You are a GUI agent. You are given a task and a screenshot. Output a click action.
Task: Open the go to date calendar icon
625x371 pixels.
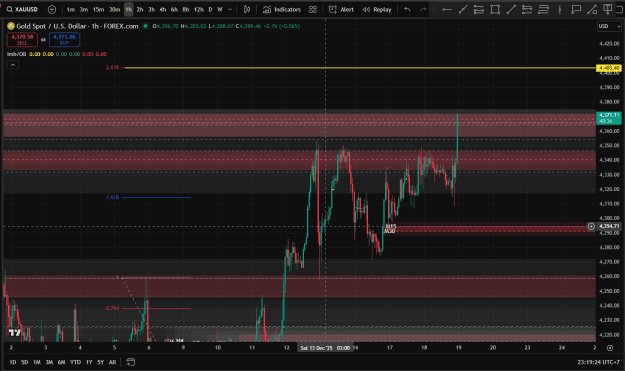(130, 362)
